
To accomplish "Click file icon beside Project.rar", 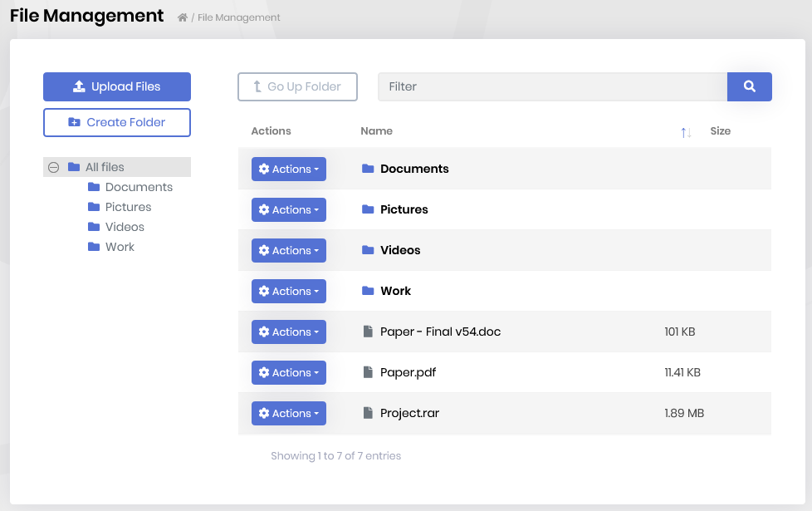I will [x=368, y=412].
